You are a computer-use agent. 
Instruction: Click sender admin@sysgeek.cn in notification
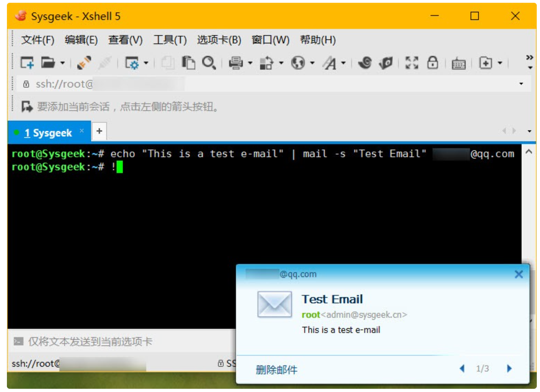pyautogui.click(x=364, y=314)
